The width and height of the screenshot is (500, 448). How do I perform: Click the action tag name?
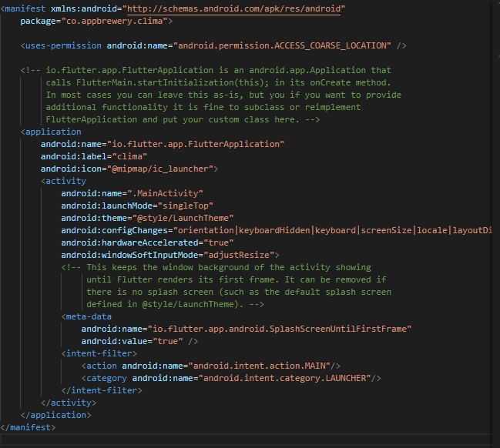(x=102, y=366)
